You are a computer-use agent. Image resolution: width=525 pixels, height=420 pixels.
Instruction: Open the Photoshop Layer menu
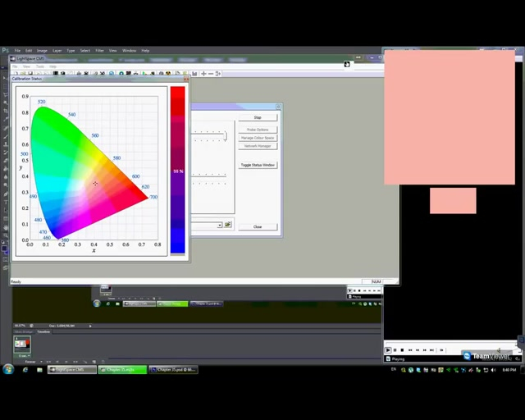point(57,51)
